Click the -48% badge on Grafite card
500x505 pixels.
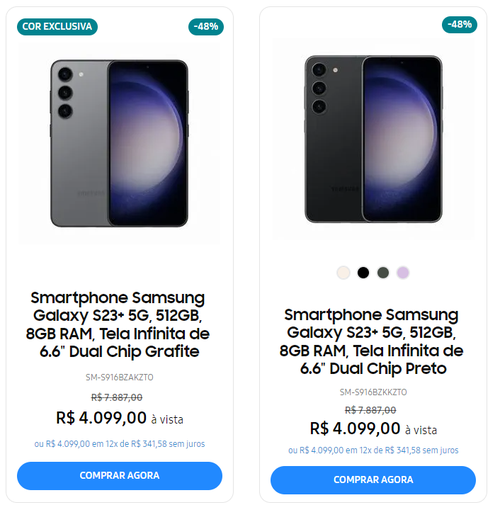(x=206, y=27)
